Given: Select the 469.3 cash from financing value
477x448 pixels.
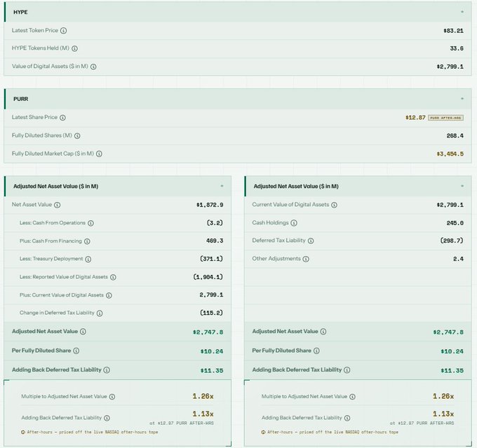Looking at the screenshot, I should [x=215, y=241].
